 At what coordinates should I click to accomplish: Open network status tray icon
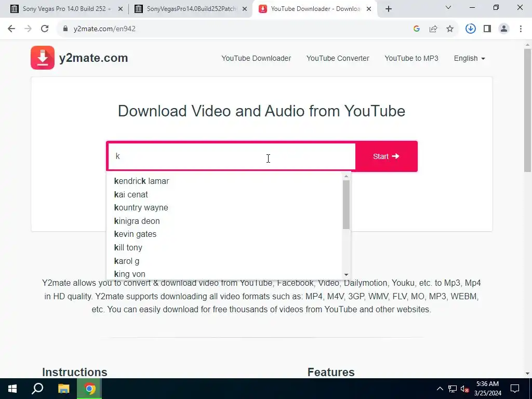[x=453, y=389]
